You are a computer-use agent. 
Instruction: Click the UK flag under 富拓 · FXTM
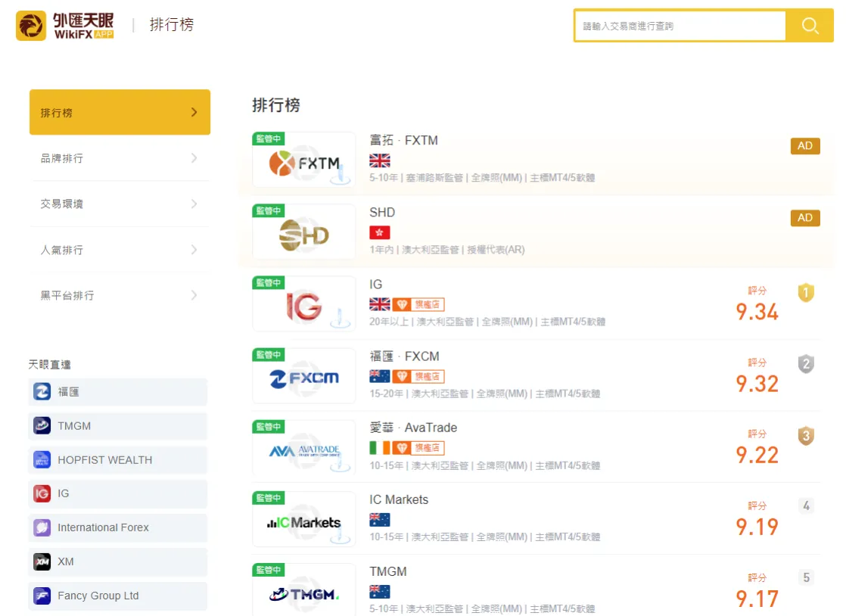coord(380,160)
